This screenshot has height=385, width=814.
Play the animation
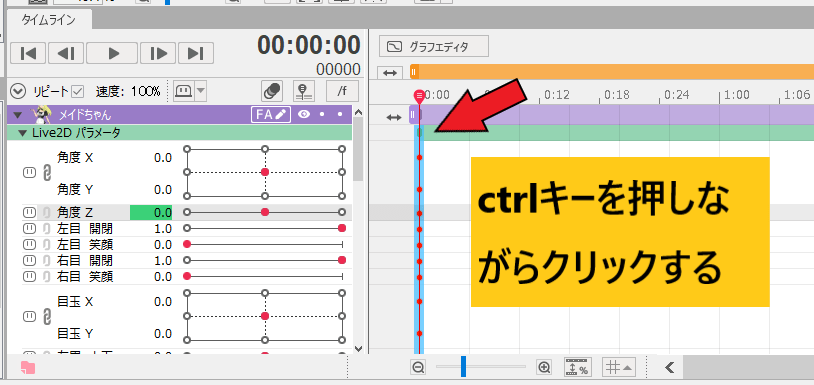tap(112, 53)
